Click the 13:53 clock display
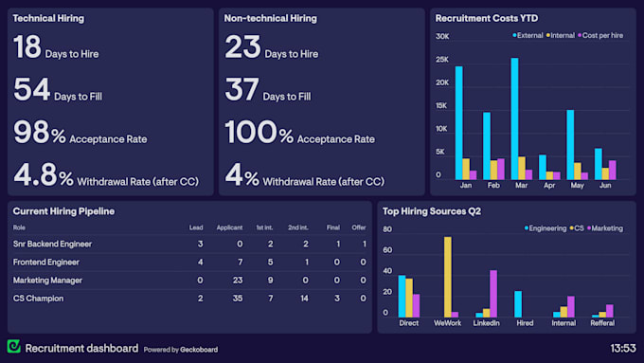Image resolution: width=644 pixels, height=363 pixels. click(623, 348)
